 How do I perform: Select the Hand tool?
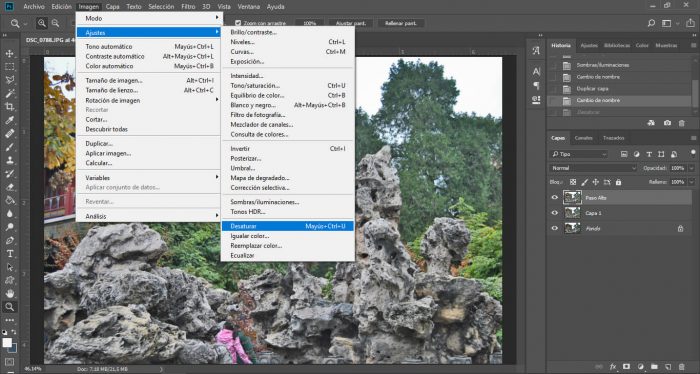[9, 294]
